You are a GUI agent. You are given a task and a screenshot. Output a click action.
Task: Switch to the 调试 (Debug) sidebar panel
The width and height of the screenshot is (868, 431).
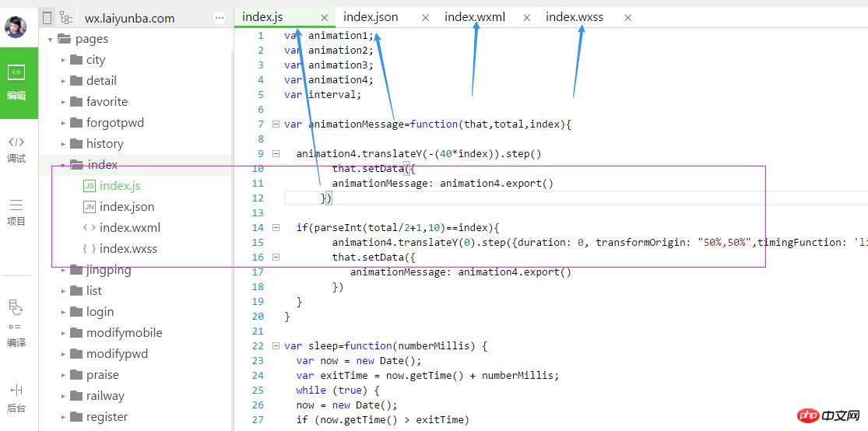16,149
